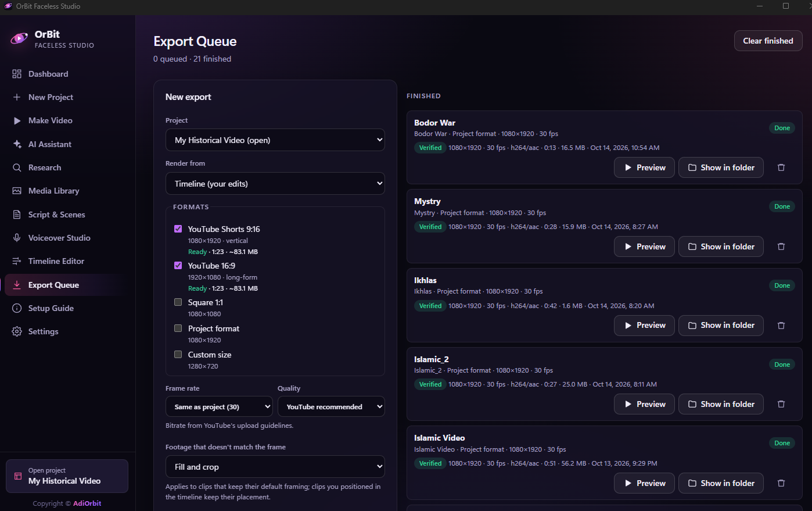Screen dimensions: 812x511
Task: Preview the Bodor War export
Action: click(645, 167)
